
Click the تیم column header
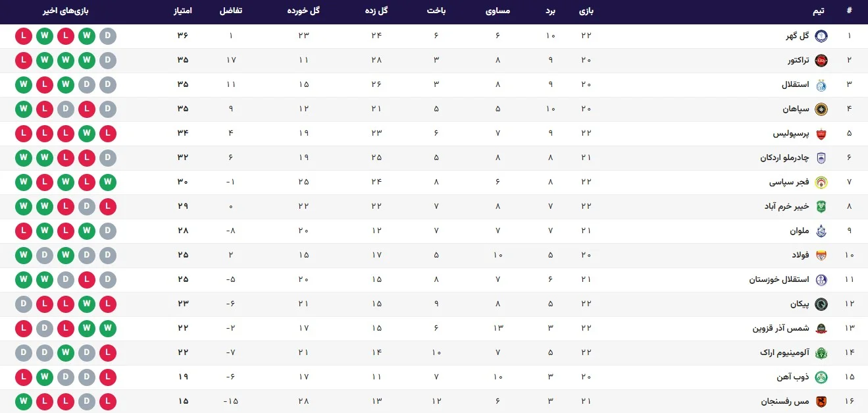(819, 11)
